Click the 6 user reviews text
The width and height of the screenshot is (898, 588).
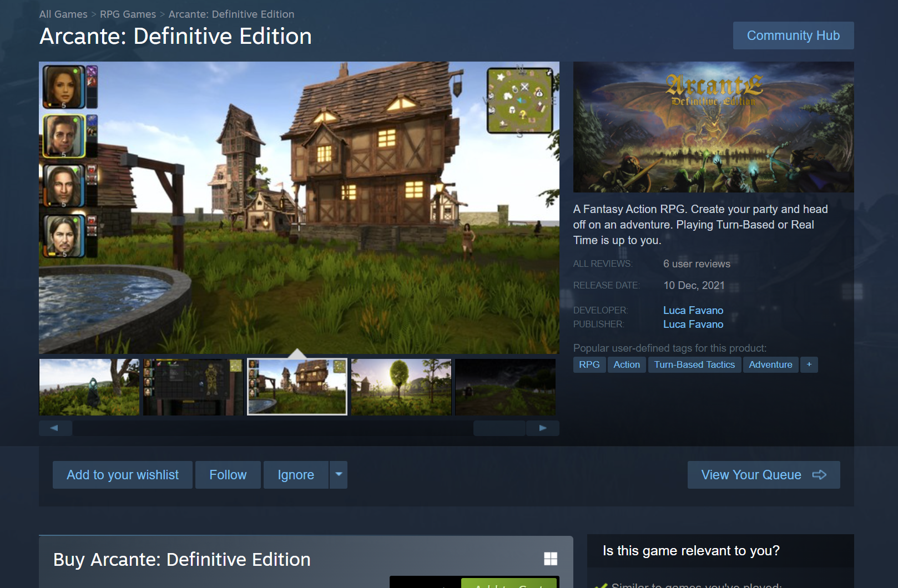pos(697,264)
